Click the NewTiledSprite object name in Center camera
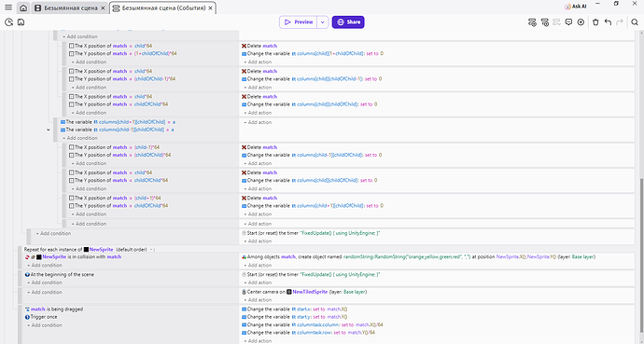 (x=310, y=292)
